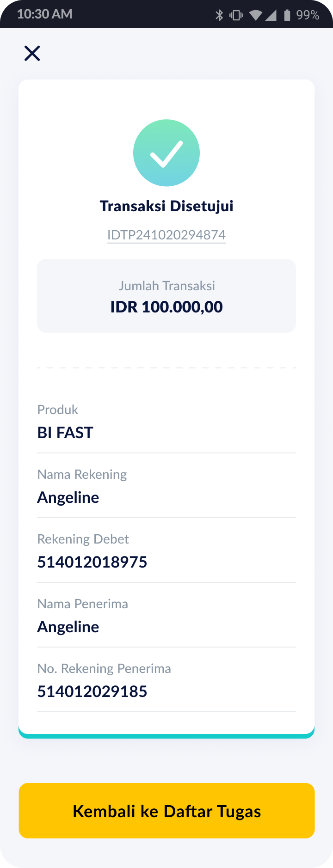
Task: Tap Kembali ke Daftar Tugas button
Action: 166,811
